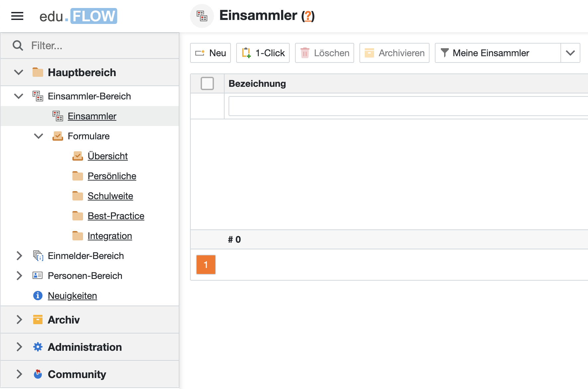Collapse the Hauptbereich section

(x=19, y=72)
